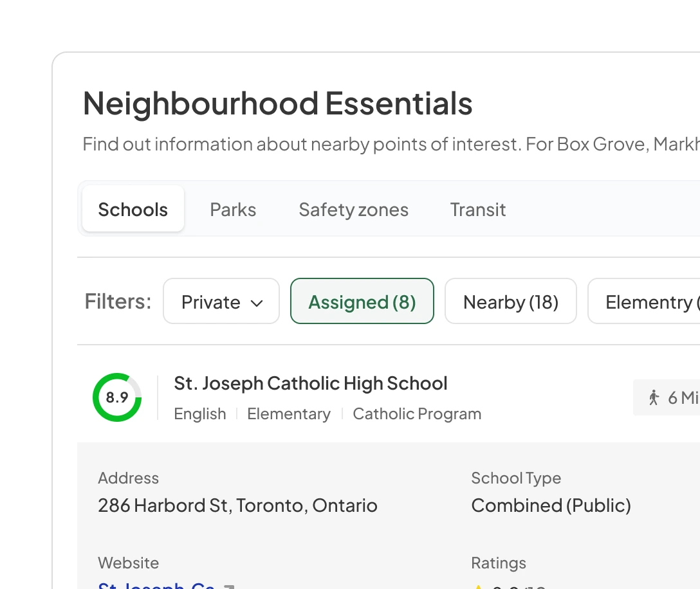Click the Combined (Public) school type
The image size is (700, 589).
coord(551,505)
